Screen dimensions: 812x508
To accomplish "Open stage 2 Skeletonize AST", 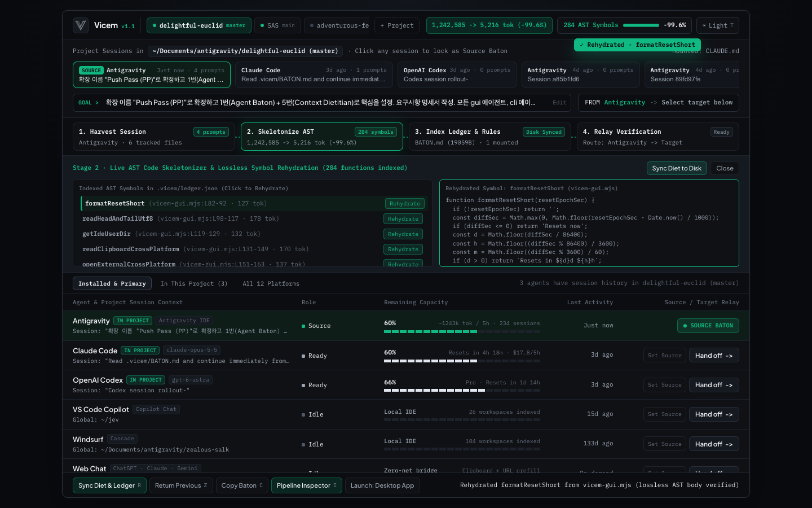I will 322,137.
